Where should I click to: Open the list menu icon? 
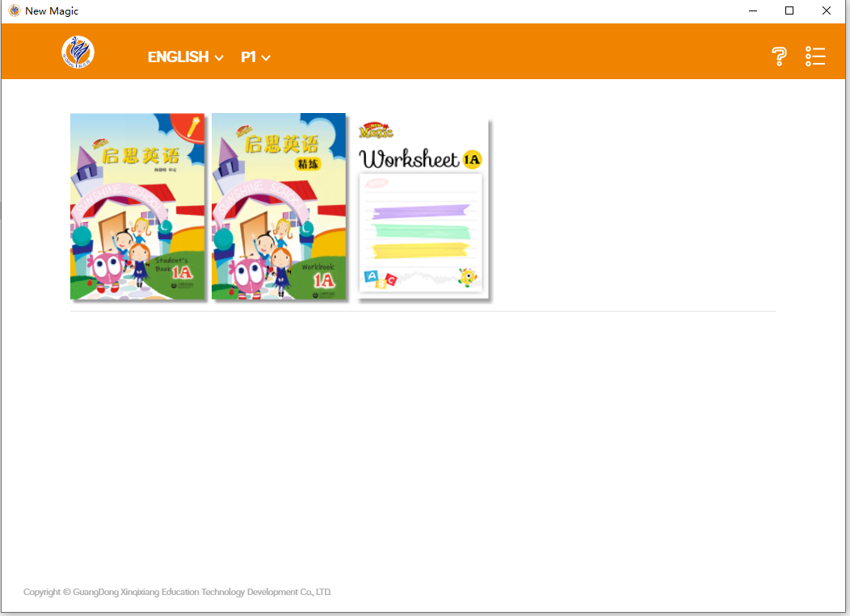coord(814,57)
